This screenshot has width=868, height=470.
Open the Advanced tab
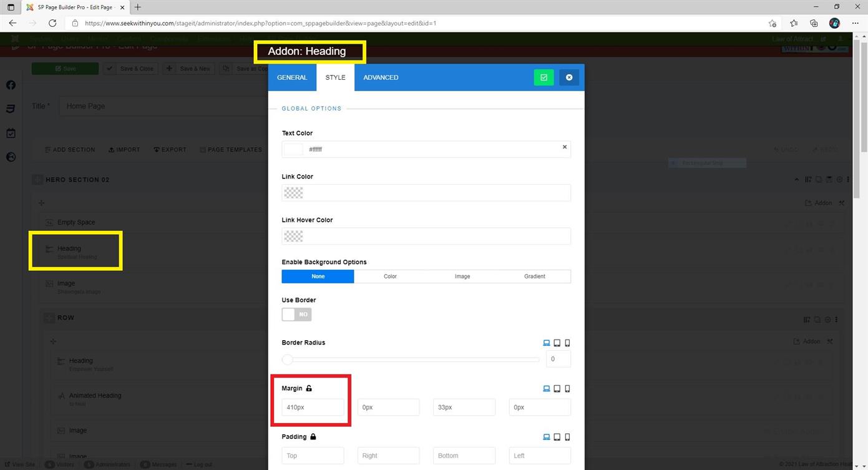(x=381, y=77)
